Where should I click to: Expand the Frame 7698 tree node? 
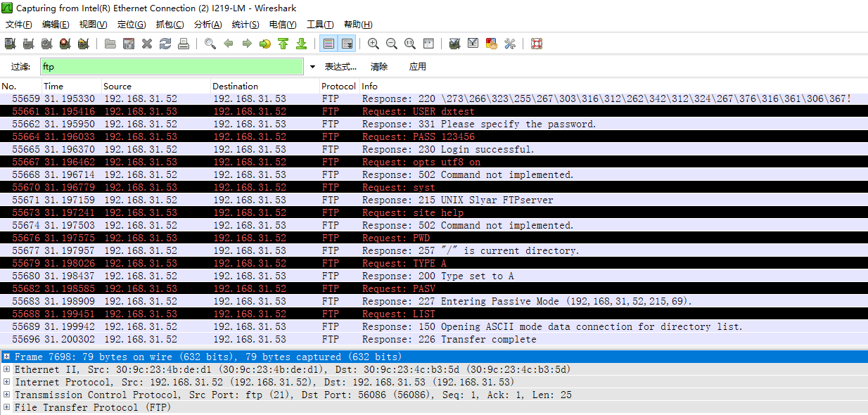tap(6, 357)
